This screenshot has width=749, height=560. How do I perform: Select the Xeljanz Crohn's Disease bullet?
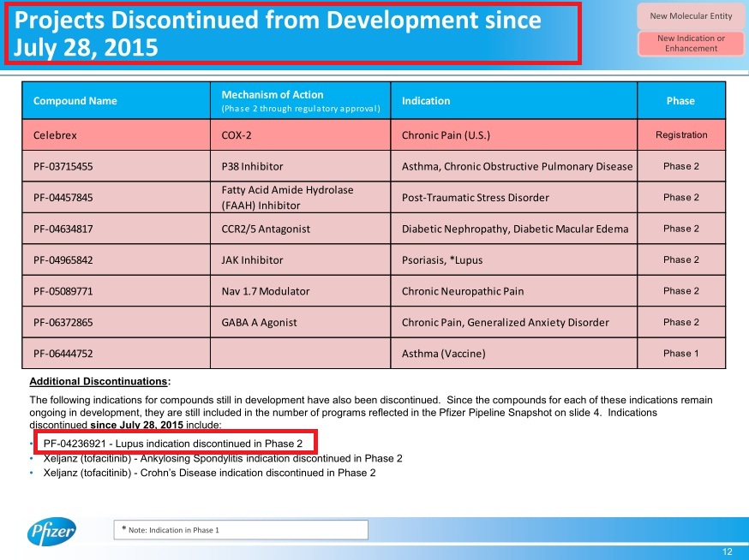pyautogui.click(x=209, y=474)
